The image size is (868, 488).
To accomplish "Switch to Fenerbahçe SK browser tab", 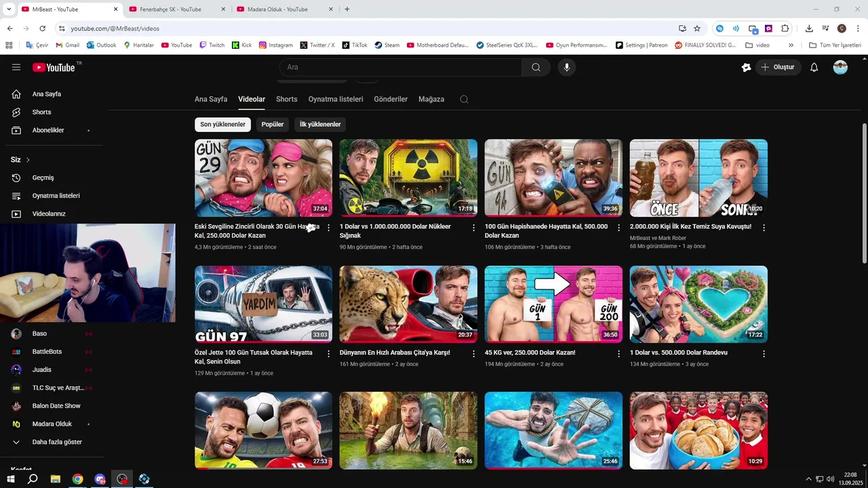I will click(x=176, y=9).
